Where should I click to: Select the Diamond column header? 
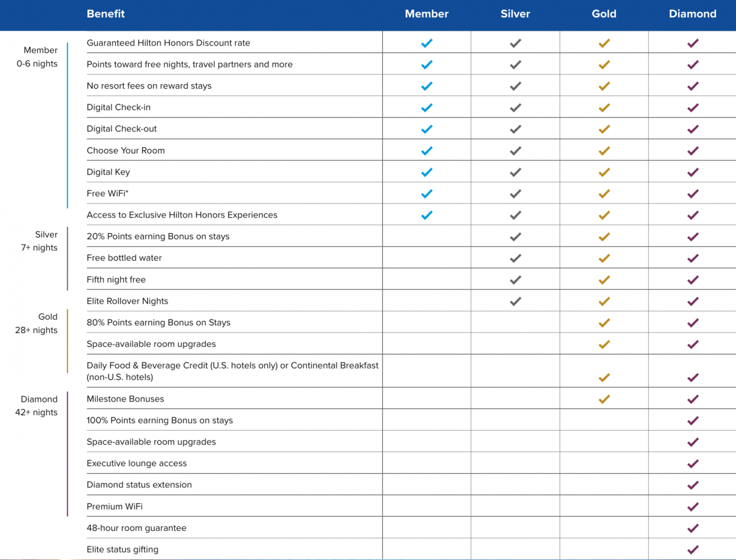tap(693, 14)
